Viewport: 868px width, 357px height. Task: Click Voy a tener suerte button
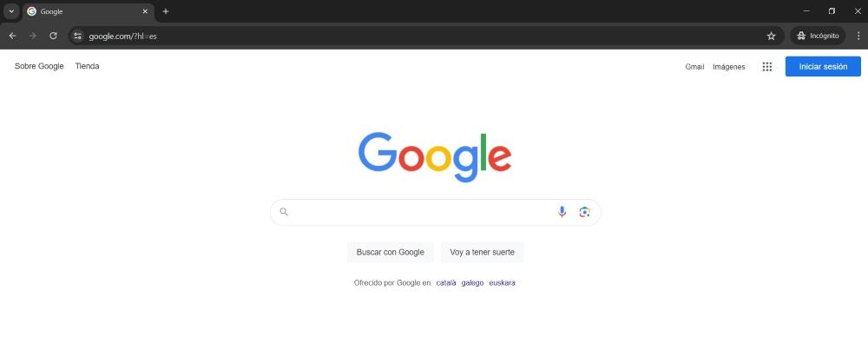click(x=482, y=252)
